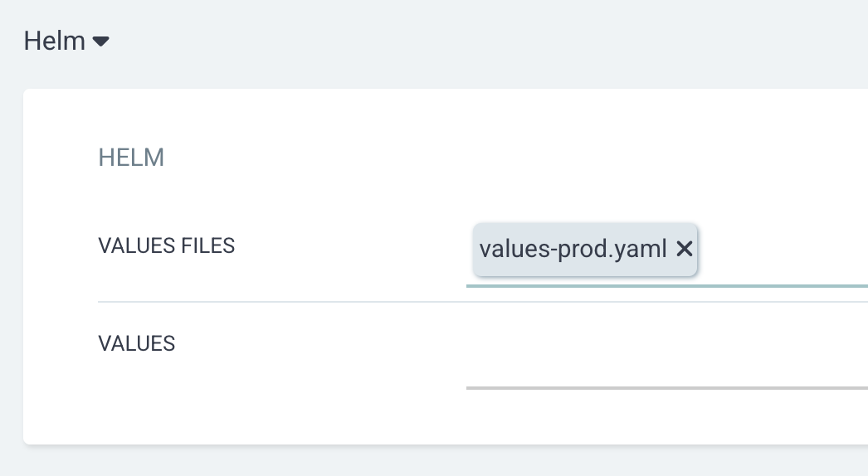Click the VALUES field label
Image resolution: width=868 pixels, height=476 pixels.
[137, 343]
